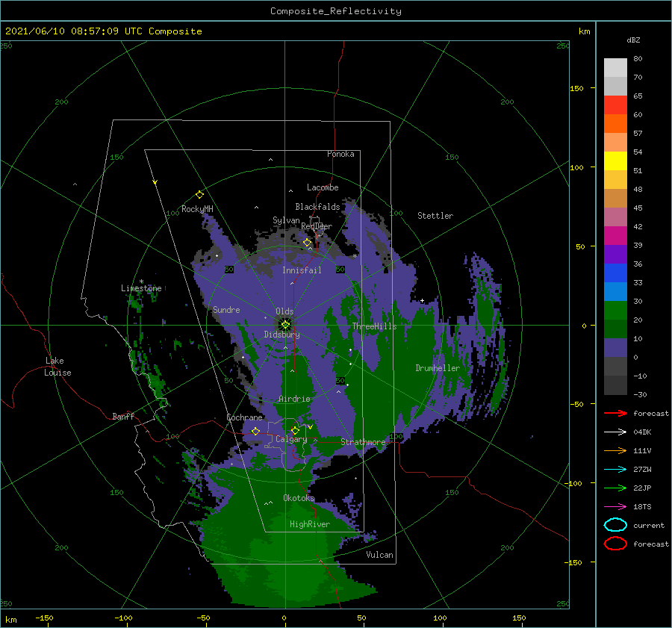
Task: Select the bright green swatch below 30
Action: pos(615,311)
